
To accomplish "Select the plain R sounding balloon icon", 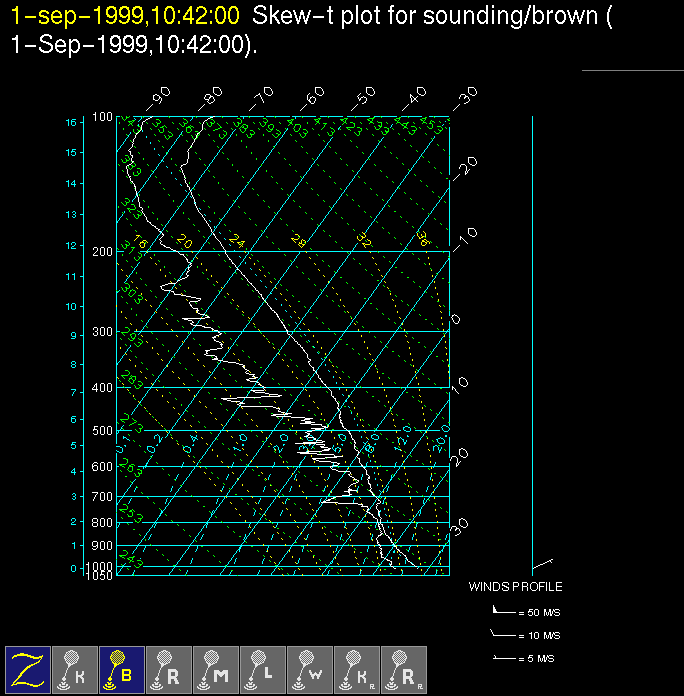I will pos(169,668).
